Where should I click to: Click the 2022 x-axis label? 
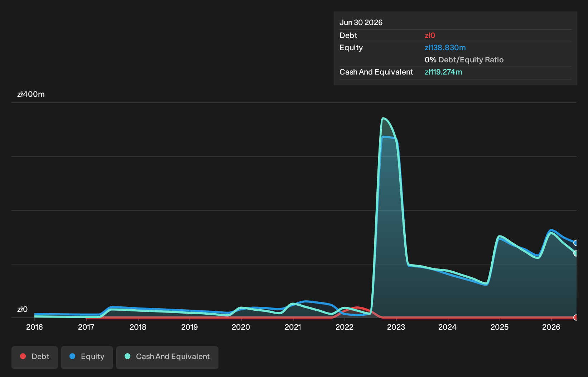344,327
